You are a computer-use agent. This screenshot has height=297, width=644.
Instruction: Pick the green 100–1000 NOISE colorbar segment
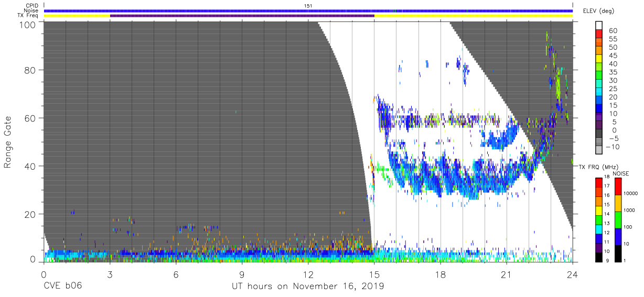(x=617, y=219)
